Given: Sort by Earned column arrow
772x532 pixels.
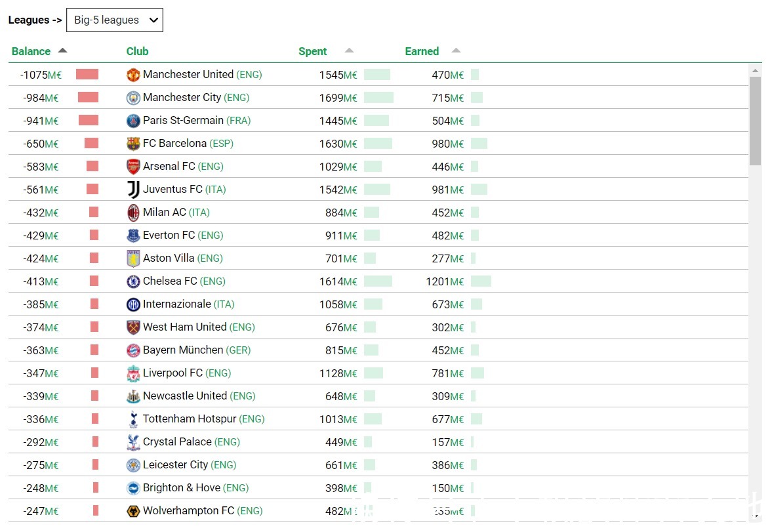Looking at the screenshot, I should [x=456, y=51].
